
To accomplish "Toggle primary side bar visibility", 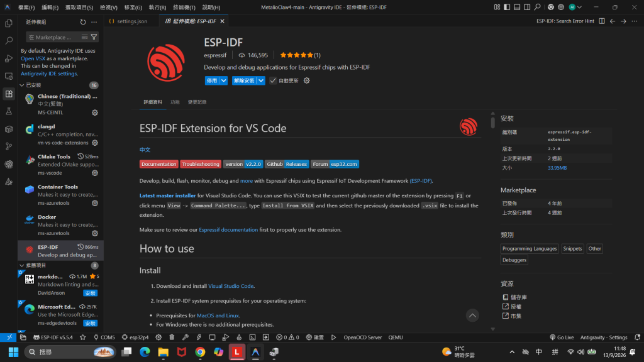I will pyautogui.click(x=507, y=7).
